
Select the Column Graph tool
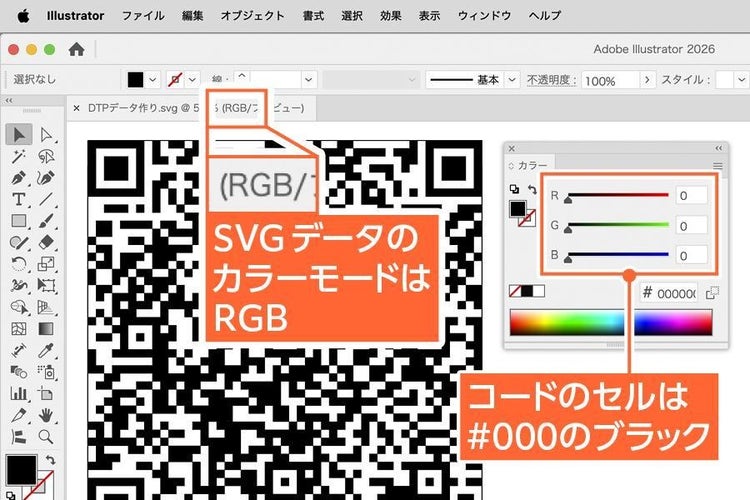(x=19, y=393)
